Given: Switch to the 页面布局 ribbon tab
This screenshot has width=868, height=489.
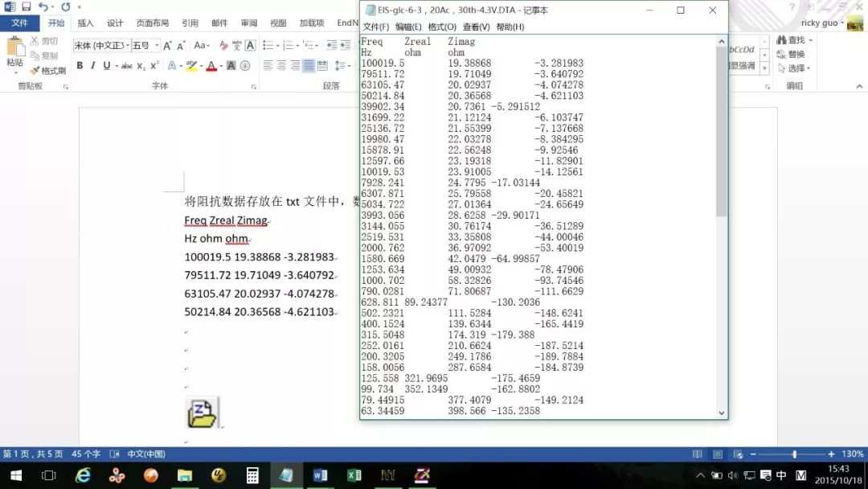Looking at the screenshot, I should coord(152,23).
